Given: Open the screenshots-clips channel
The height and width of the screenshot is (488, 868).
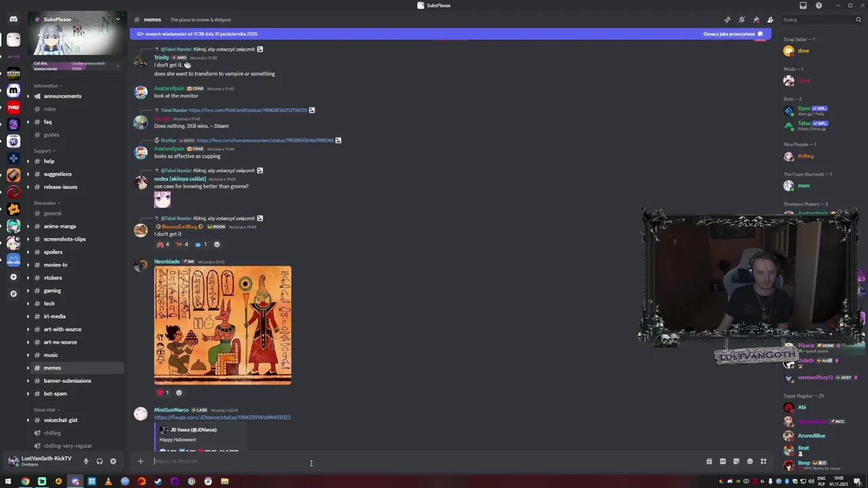Looking at the screenshot, I should [x=75, y=239].
